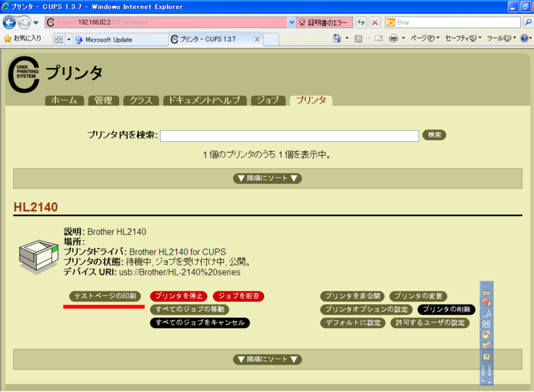Click the magnifier search icon

click(528, 22)
